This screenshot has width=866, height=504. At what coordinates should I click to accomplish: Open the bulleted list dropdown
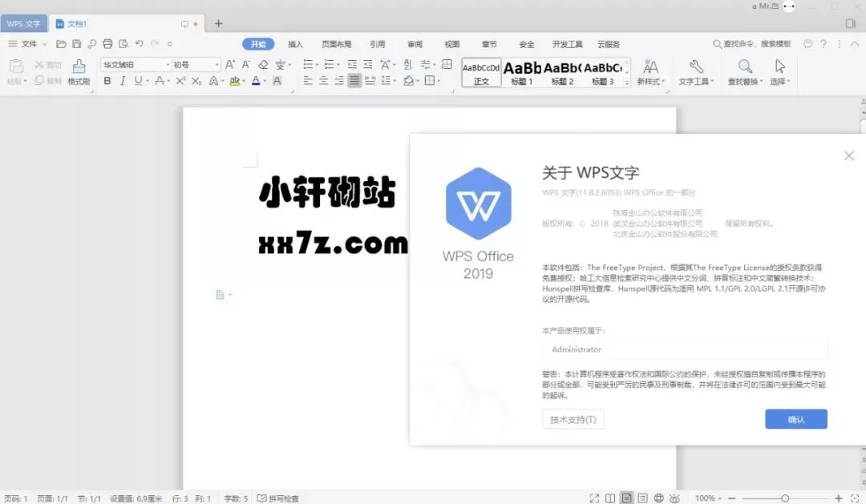tap(317, 65)
